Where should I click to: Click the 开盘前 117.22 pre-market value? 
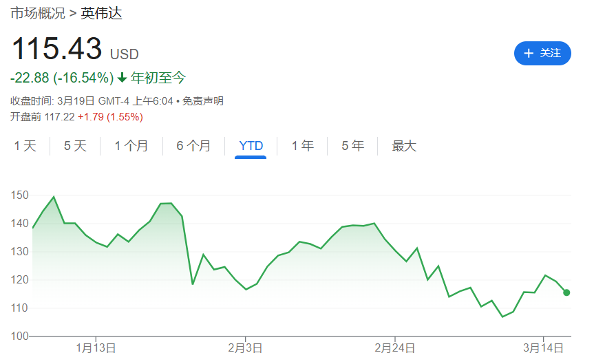(x=43, y=117)
